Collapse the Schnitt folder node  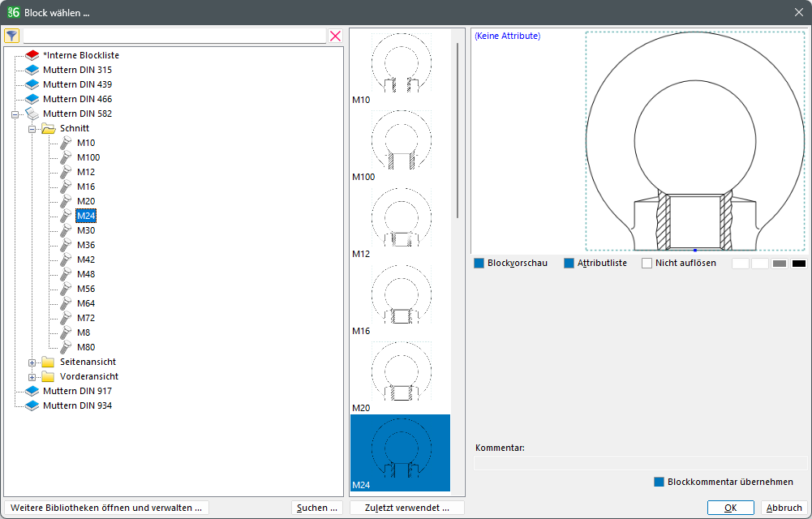[32, 129]
